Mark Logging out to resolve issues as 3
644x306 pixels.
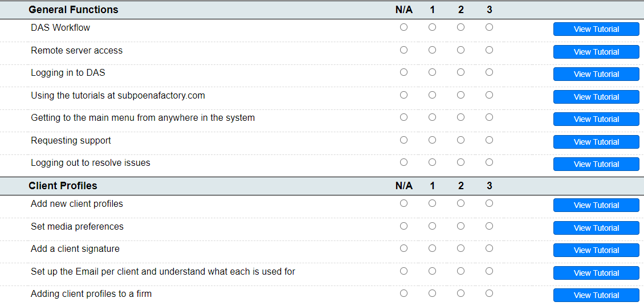click(x=489, y=162)
